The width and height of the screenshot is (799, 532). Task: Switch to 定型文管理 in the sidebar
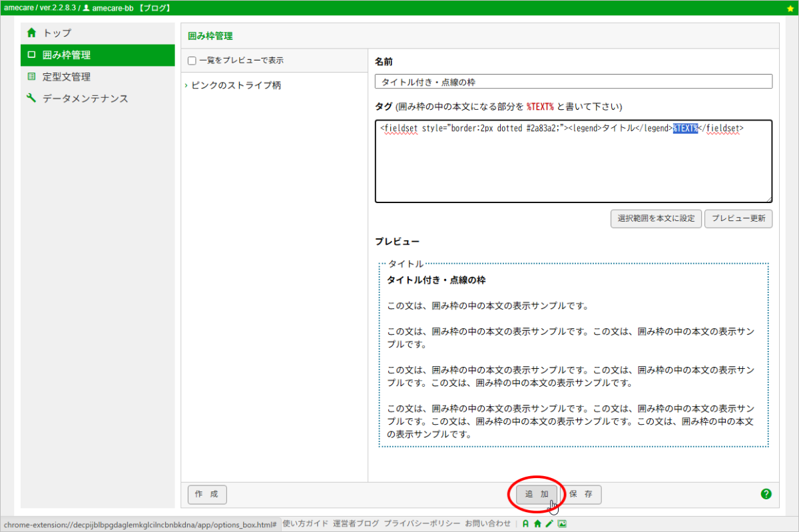(66, 77)
